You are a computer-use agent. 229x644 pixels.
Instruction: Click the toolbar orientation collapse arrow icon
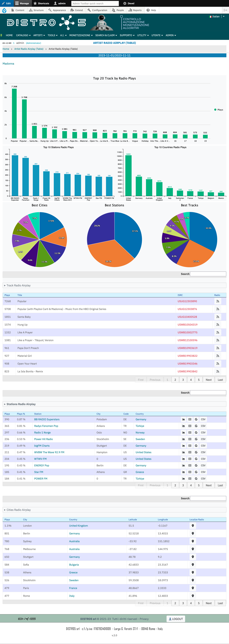pyautogui.click(x=226, y=10)
